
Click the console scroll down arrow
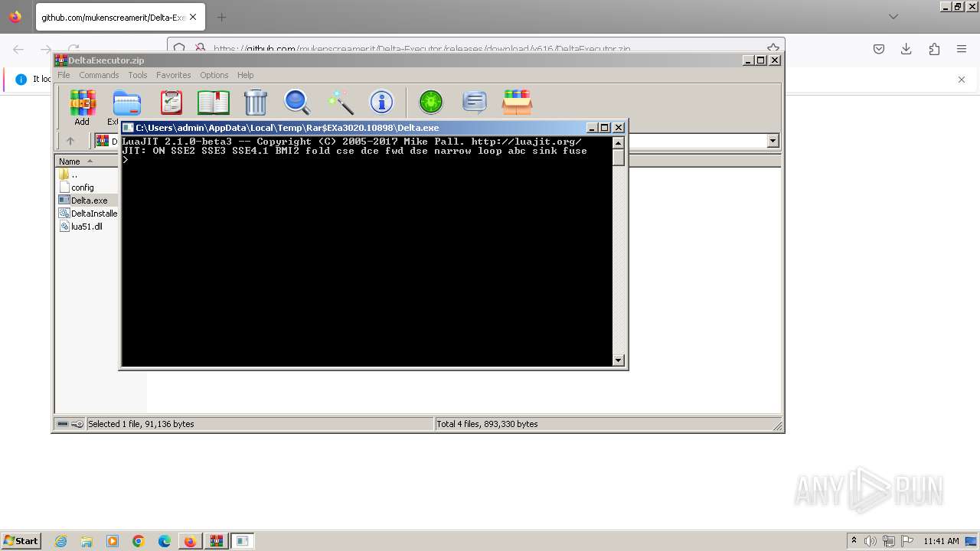point(619,360)
